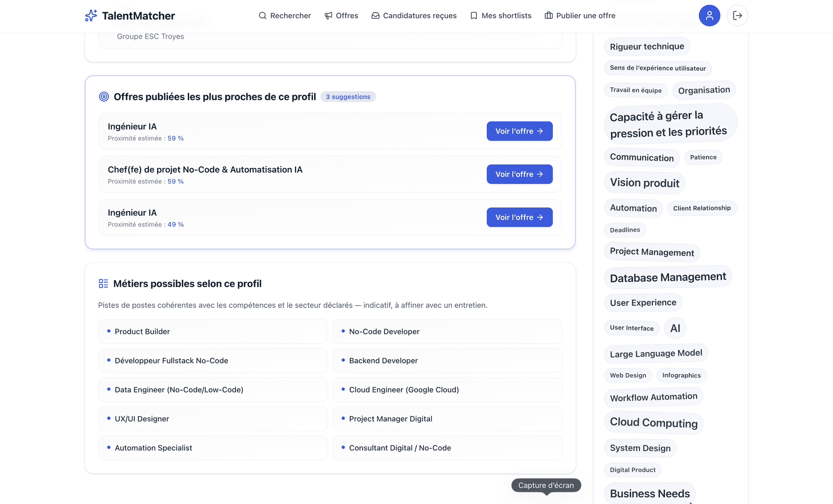Open the user profile avatar icon
The width and height of the screenshot is (833, 504).
(709, 16)
